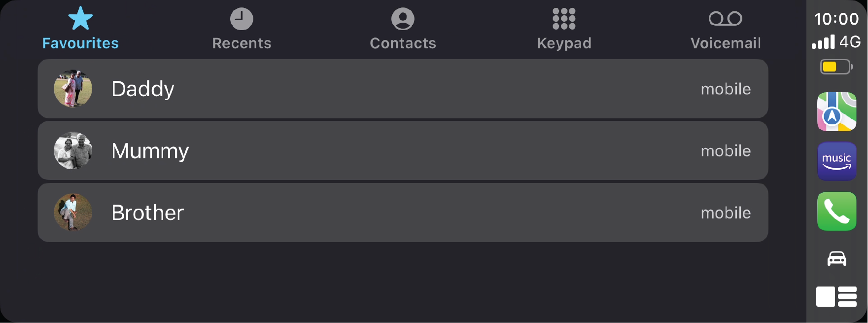
Task: Call Brother from favourites
Action: [x=403, y=213]
